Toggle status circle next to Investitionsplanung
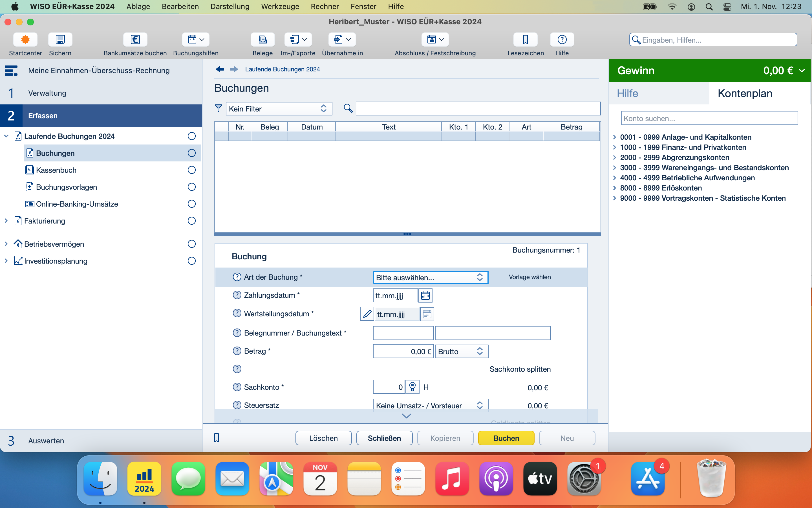812x508 pixels. point(192,261)
